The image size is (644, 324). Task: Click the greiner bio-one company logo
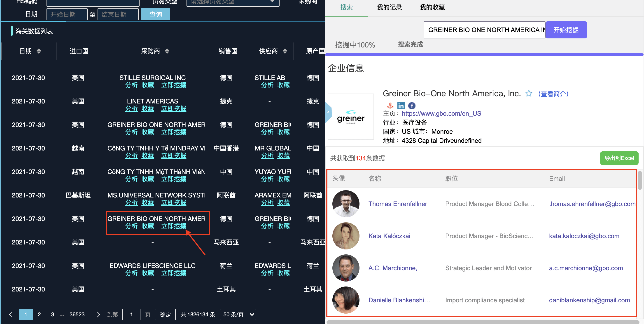pos(351,117)
